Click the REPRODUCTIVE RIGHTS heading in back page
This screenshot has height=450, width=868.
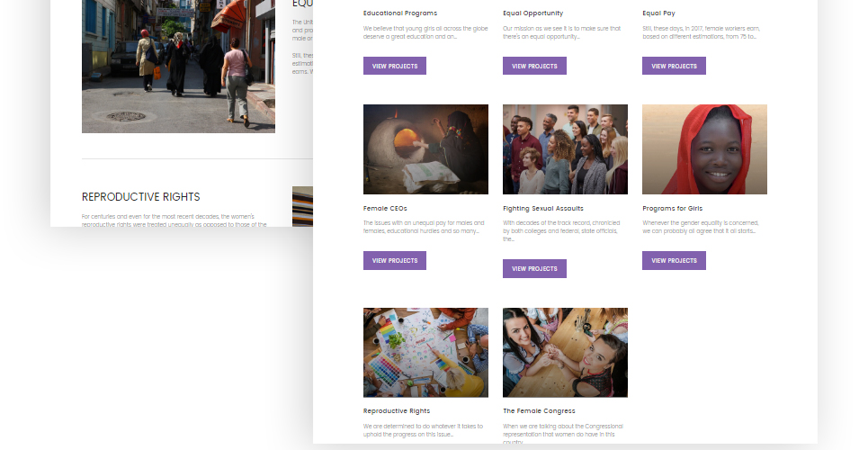140,197
